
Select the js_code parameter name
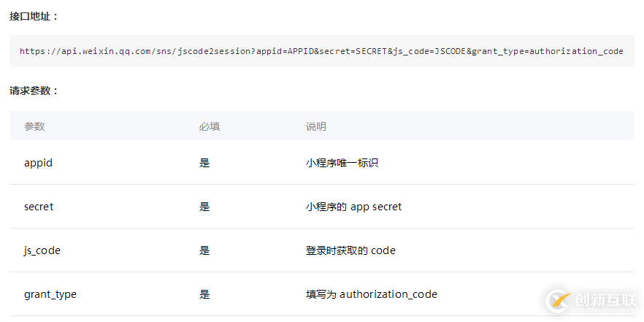(42, 250)
